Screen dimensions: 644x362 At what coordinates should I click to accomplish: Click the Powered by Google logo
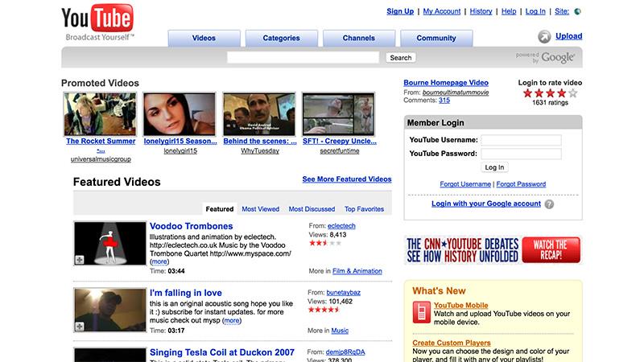(546, 57)
